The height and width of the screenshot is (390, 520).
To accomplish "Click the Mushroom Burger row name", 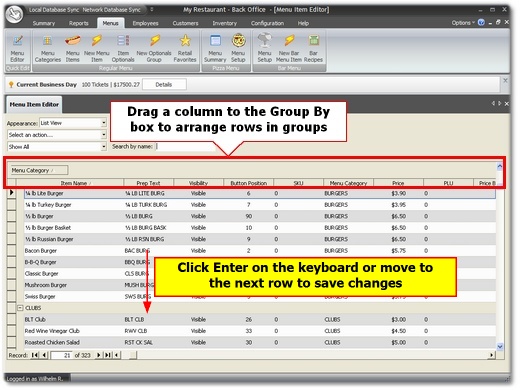I will pos(46,285).
